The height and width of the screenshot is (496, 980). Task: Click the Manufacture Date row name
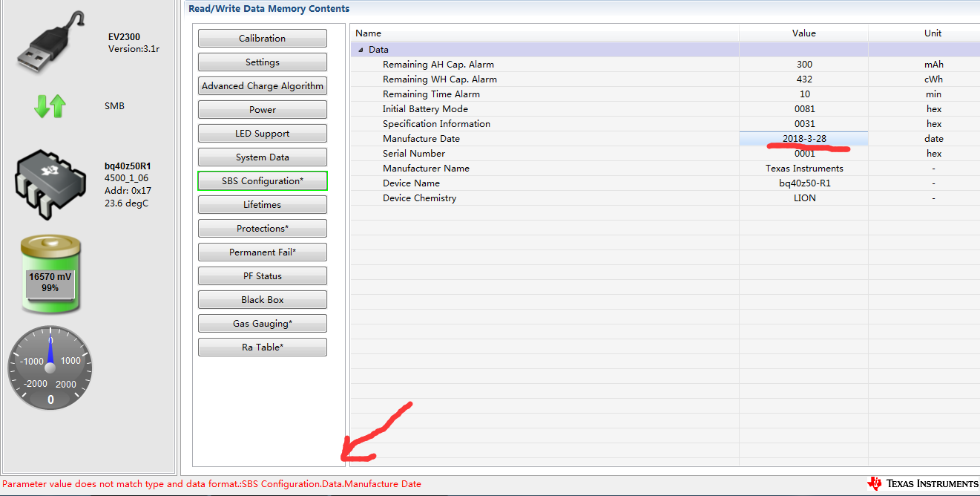(x=421, y=139)
